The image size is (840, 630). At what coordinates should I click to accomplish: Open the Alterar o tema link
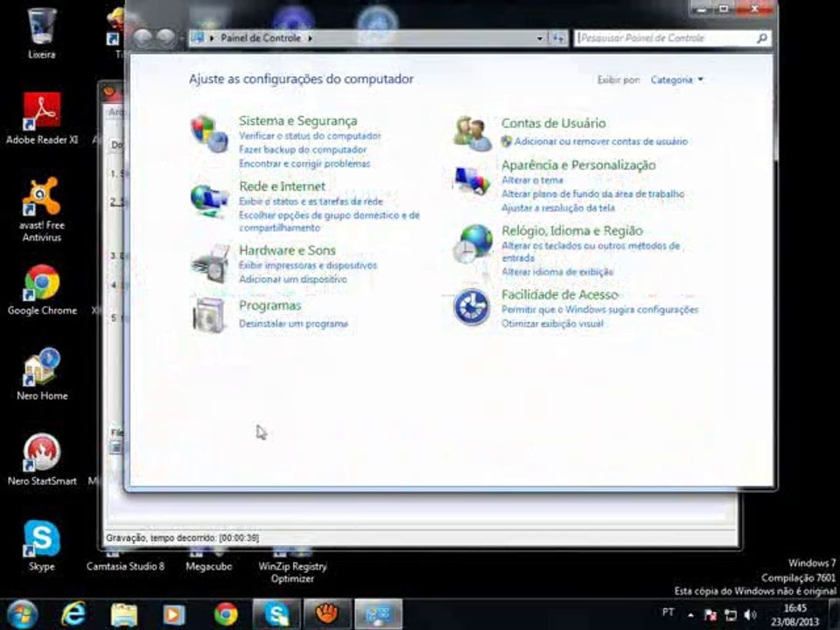[532, 180]
